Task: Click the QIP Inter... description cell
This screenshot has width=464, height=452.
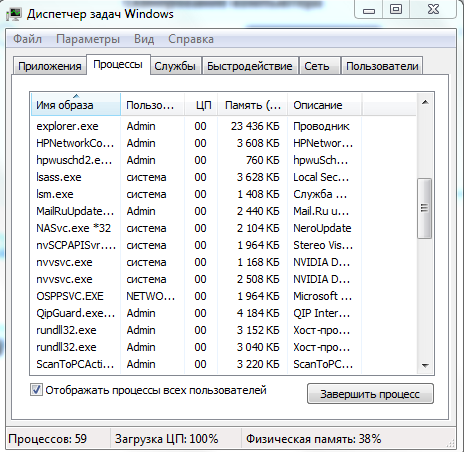Action: (321, 313)
